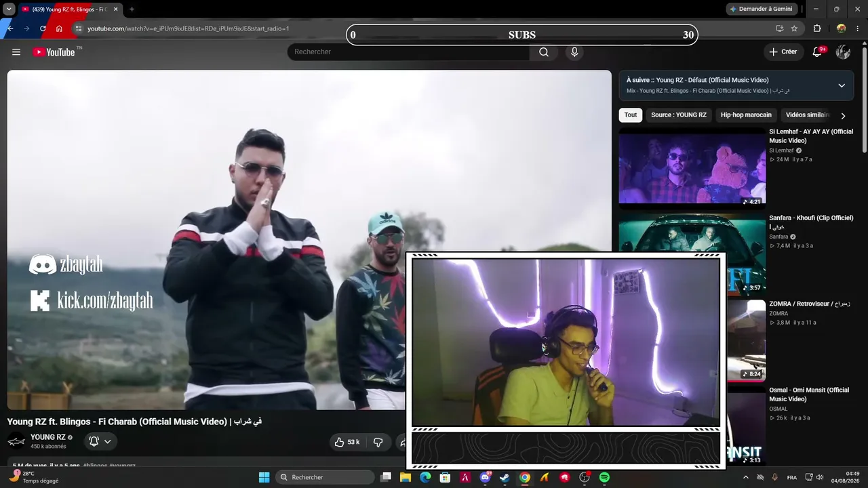This screenshot has height=488, width=868.
Task: Show more filter chips with right arrow
Action: point(843,116)
